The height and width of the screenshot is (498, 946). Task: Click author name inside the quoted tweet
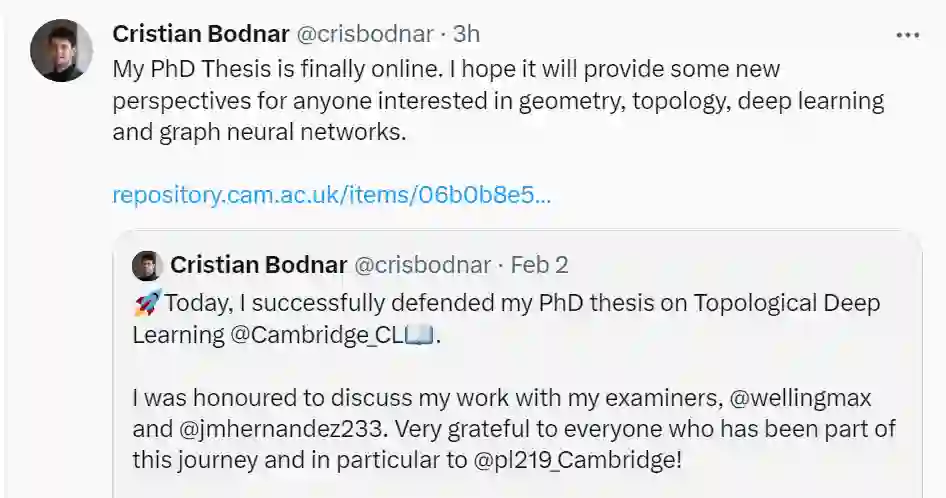(x=258, y=265)
